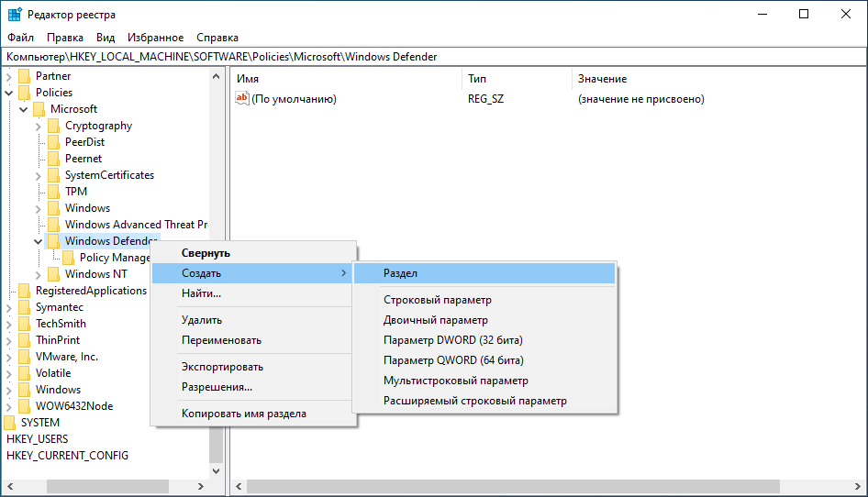
Task: Open the Справка menu
Action: coord(217,37)
